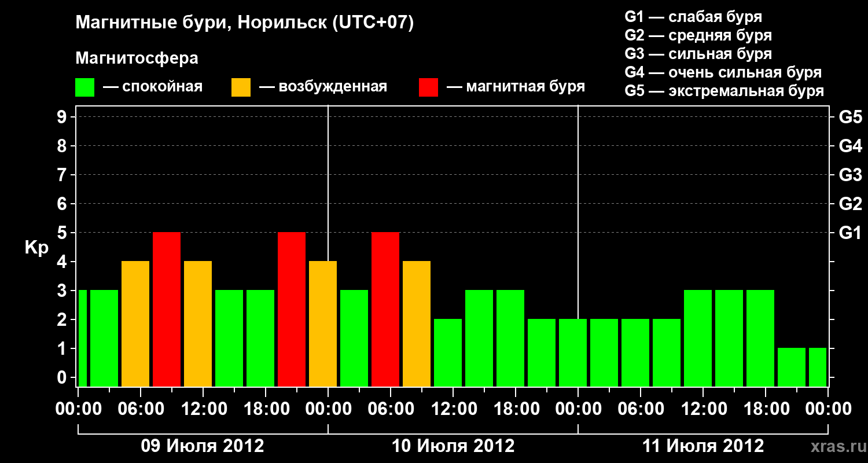Click the orange 'возбужденная' legend swatch
This screenshot has height=463, width=868.
pos(241,87)
